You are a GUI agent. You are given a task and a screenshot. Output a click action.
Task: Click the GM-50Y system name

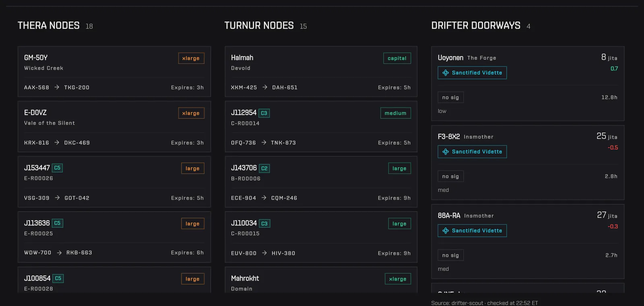coord(36,58)
